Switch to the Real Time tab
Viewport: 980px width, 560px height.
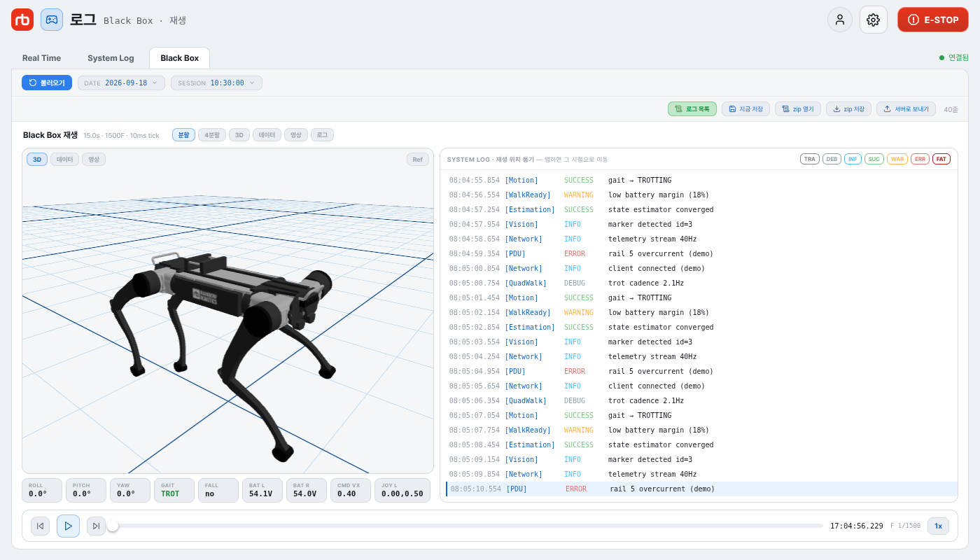click(x=41, y=58)
